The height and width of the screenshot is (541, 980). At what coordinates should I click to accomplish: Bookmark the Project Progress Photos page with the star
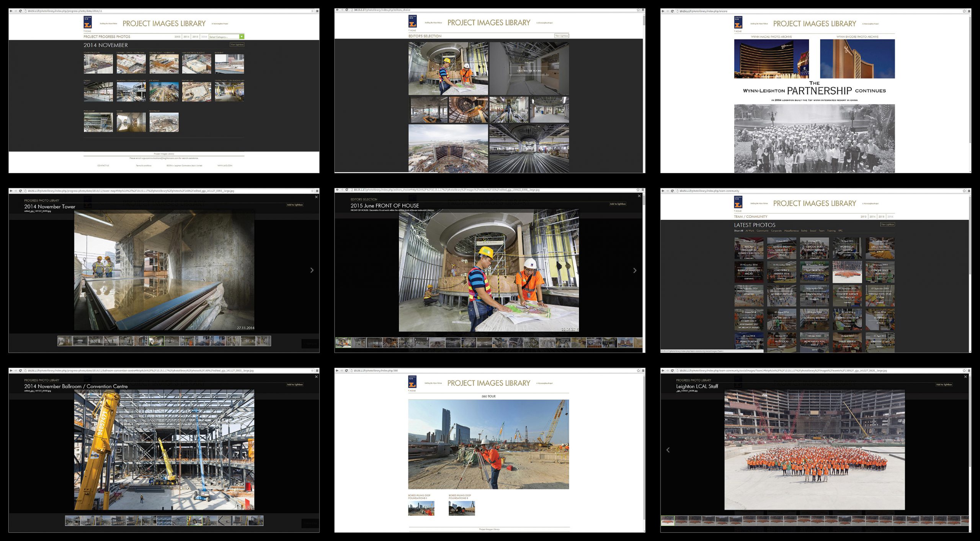click(312, 11)
